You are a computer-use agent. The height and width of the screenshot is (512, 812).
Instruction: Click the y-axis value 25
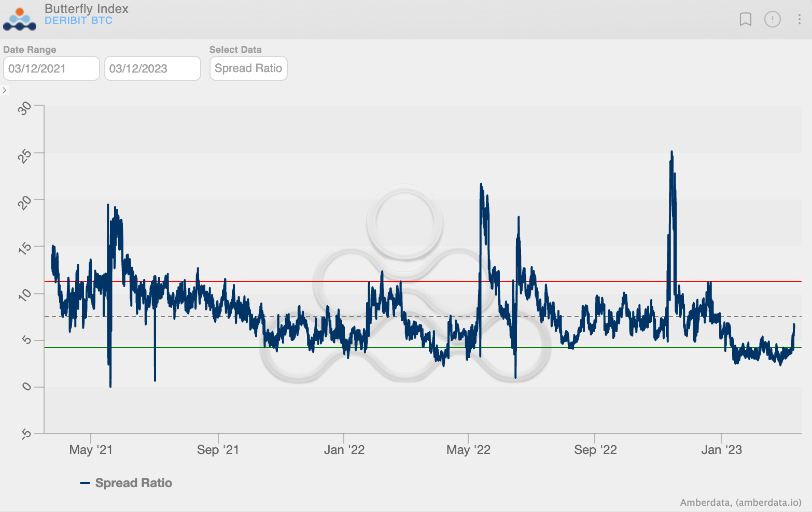pyautogui.click(x=25, y=155)
